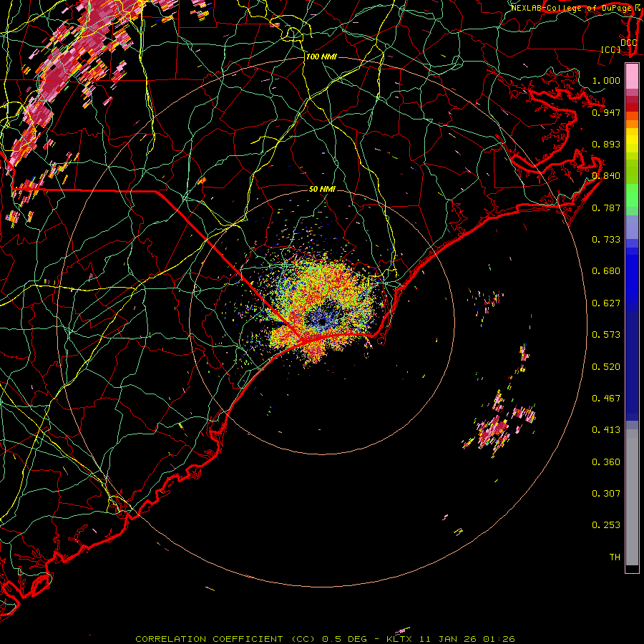The width and height of the screenshot is (644, 644).
Task: Select the 0.253 legend value
Action: (606, 525)
